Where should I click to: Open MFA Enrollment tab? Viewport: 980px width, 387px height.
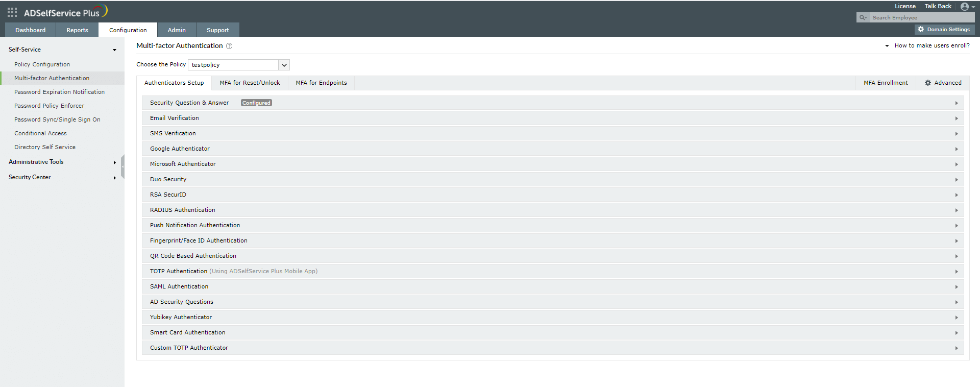(886, 83)
